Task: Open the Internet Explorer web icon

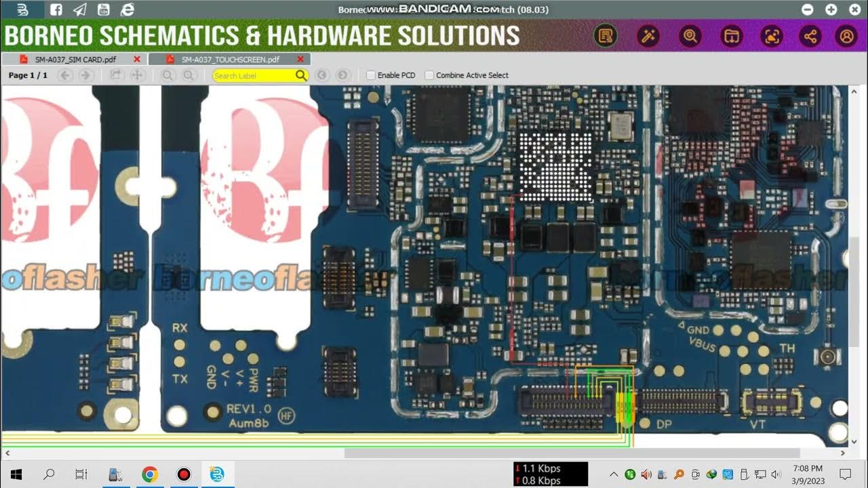Action: tap(127, 9)
